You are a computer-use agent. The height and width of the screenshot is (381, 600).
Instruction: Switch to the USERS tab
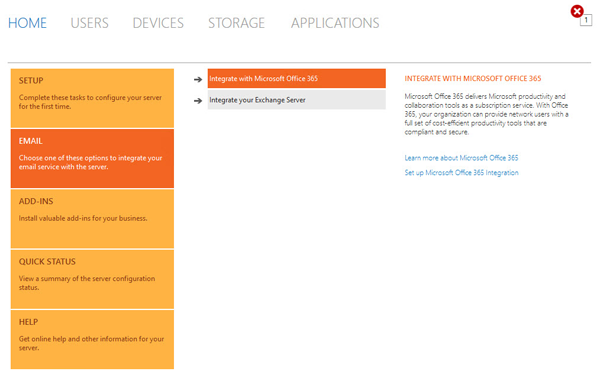(x=90, y=23)
